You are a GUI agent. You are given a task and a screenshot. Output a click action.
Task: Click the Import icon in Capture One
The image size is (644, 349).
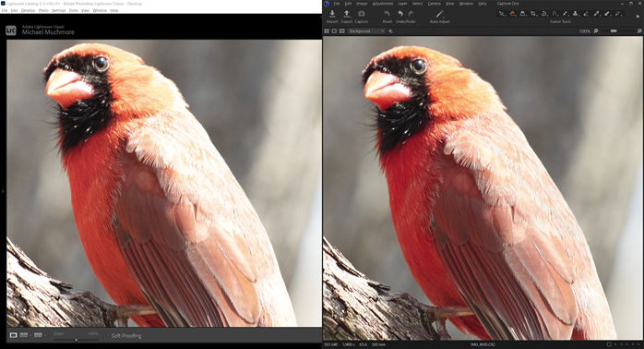(332, 14)
